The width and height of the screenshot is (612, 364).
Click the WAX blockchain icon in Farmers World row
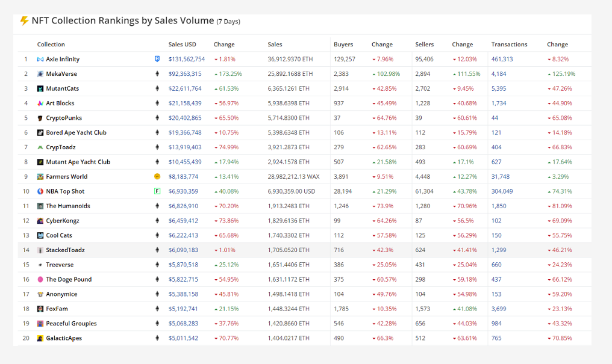157,176
